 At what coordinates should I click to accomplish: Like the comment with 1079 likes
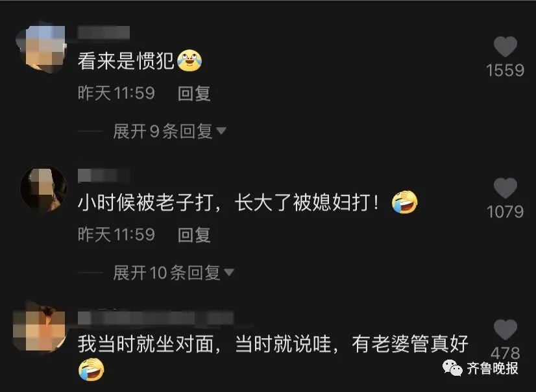pos(506,188)
